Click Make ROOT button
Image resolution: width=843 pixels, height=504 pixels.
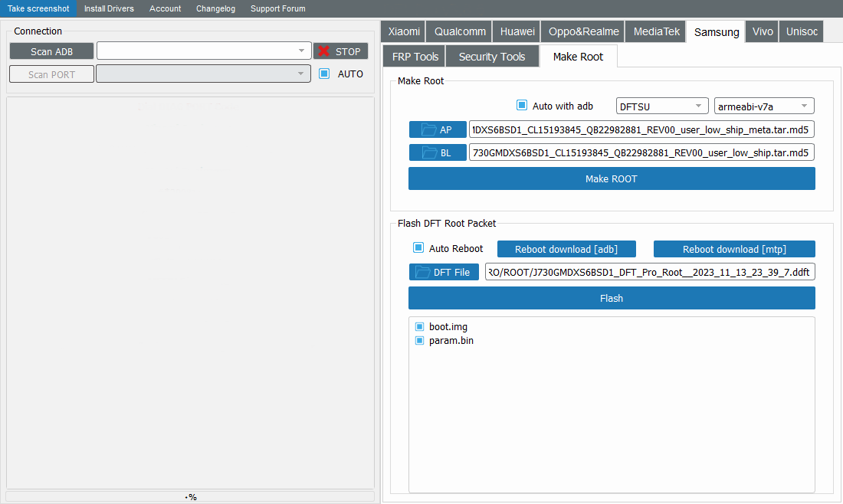point(612,178)
